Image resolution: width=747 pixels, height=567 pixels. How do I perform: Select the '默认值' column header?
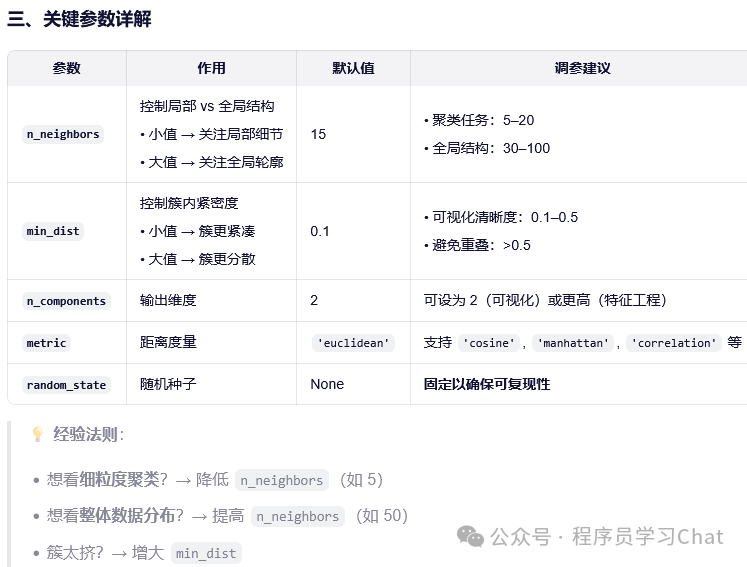pos(353,68)
